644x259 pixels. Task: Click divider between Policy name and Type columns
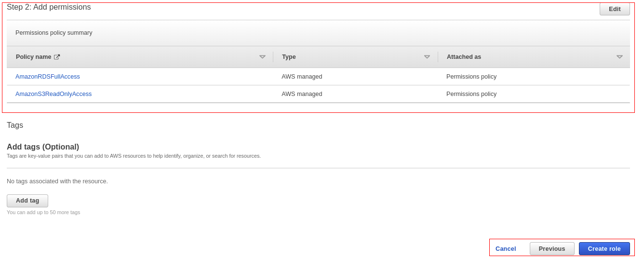click(x=273, y=57)
